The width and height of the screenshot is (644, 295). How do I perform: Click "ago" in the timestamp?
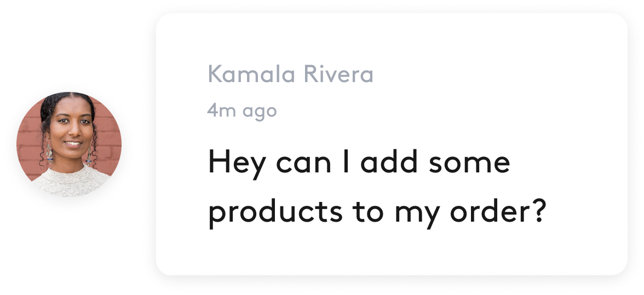tap(260, 112)
